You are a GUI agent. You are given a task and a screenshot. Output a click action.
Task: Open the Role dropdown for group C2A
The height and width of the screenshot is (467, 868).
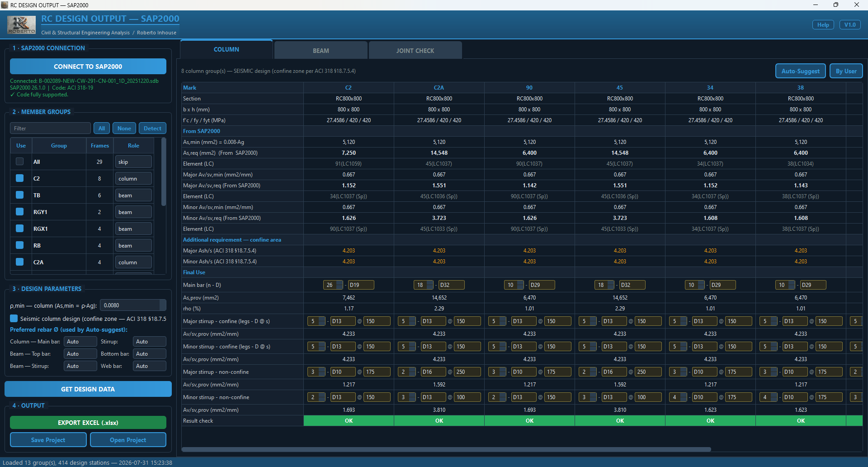click(133, 262)
